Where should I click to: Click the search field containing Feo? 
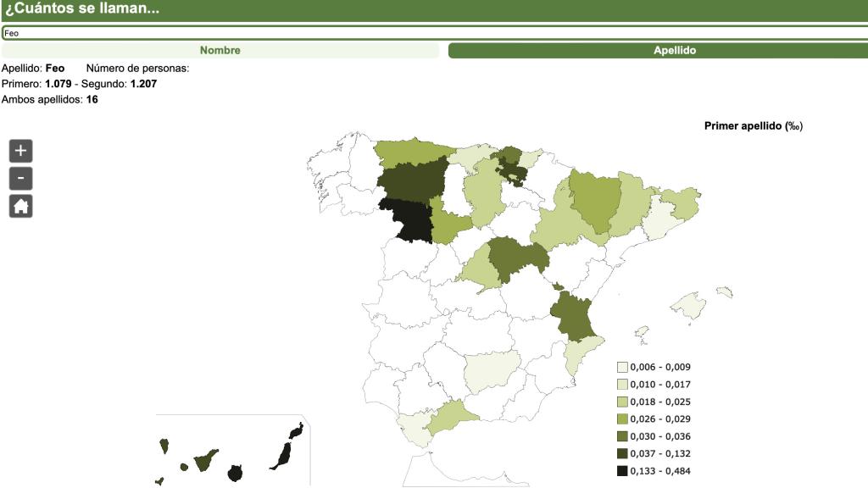(434, 33)
